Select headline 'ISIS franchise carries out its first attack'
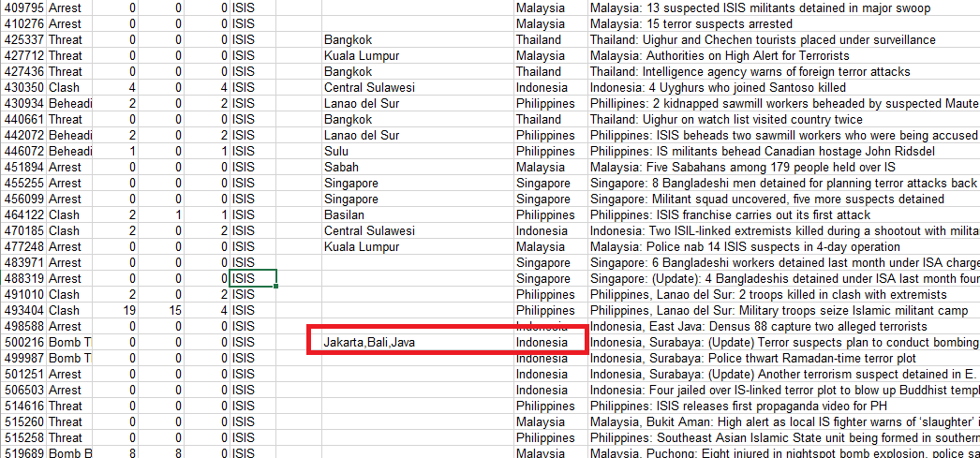Viewport: 980px width, 458px height. point(730,214)
